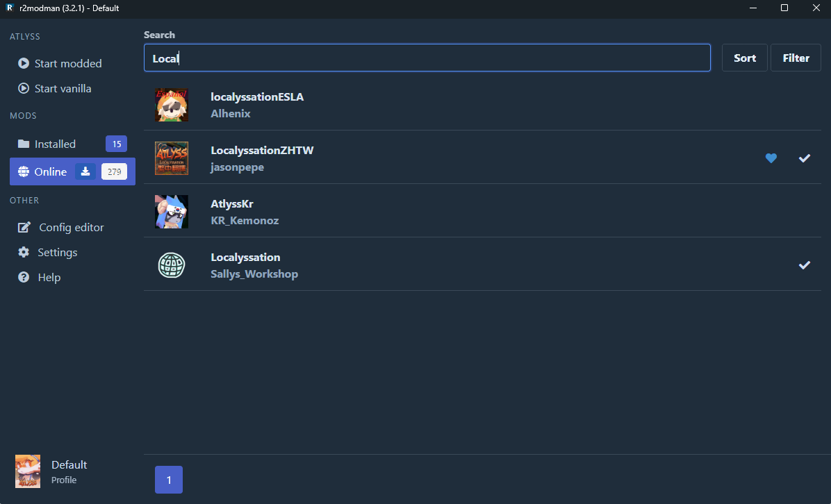This screenshot has height=504, width=831.
Task: Focus the mod Search input field
Action: click(427, 58)
